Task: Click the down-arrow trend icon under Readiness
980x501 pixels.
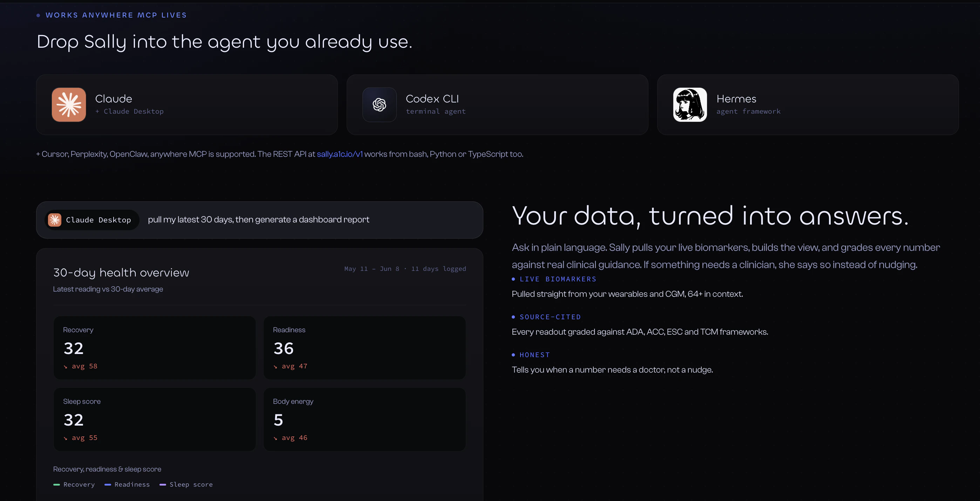Action: pyautogui.click(x=275, y=367)
